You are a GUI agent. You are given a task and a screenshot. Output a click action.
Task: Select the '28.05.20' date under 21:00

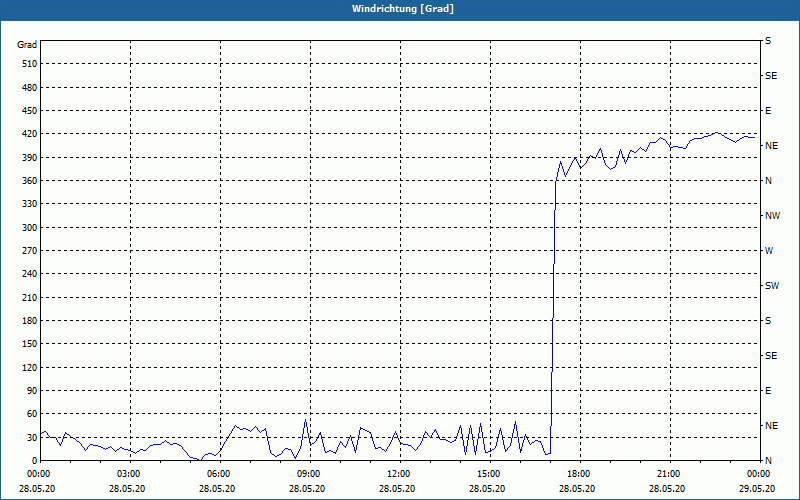point(667,488)
